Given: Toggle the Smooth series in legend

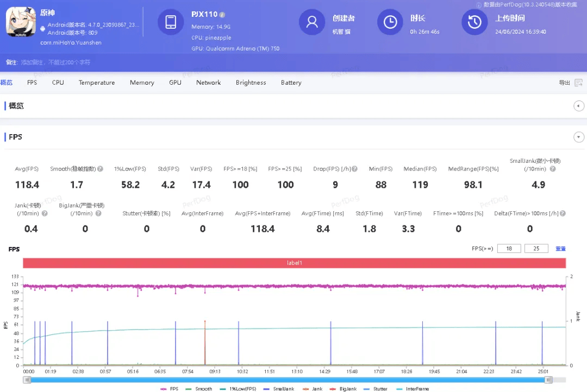Looking at the screenshot, I should pos(199,389).
